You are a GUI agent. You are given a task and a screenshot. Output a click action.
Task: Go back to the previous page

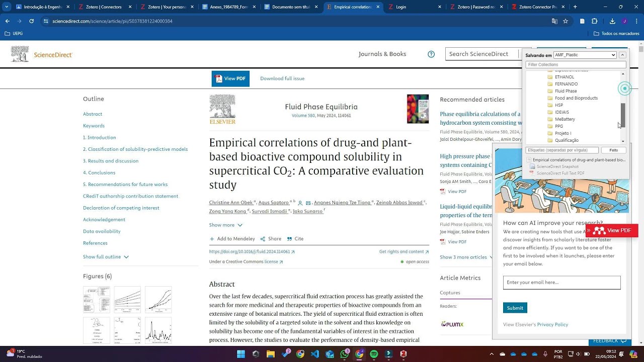click(x=7, y=21)
